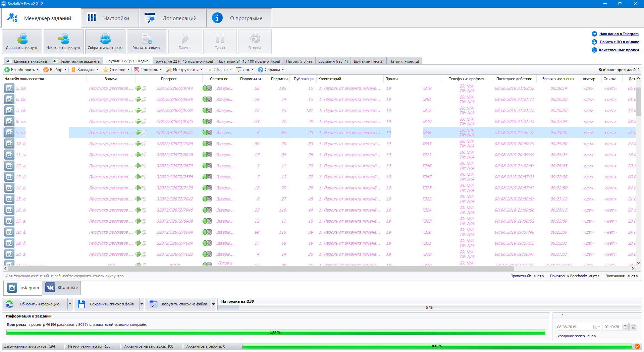Viewport: 644px width, 352px height.
Task: Click the Подписчики column header
Action: point(250,79)
